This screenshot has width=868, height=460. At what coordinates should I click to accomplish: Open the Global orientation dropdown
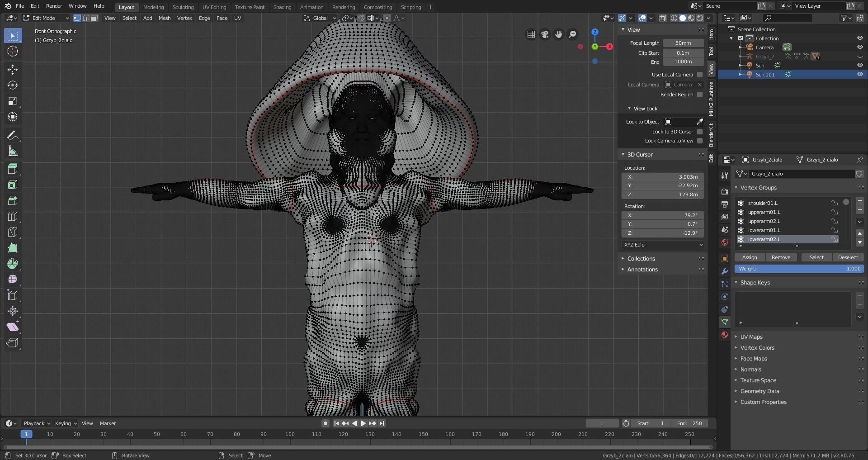pyautogui.click(x=321, y=18)
